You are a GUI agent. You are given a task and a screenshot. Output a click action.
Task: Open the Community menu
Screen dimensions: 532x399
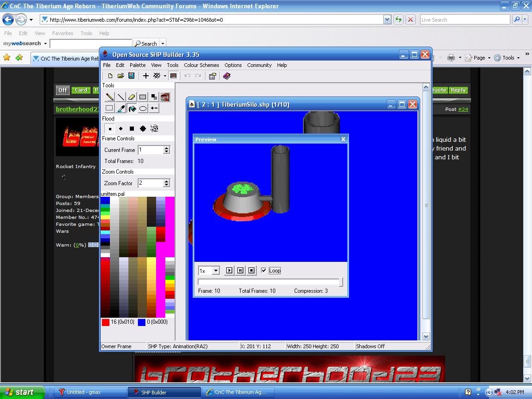click(259, 65)
